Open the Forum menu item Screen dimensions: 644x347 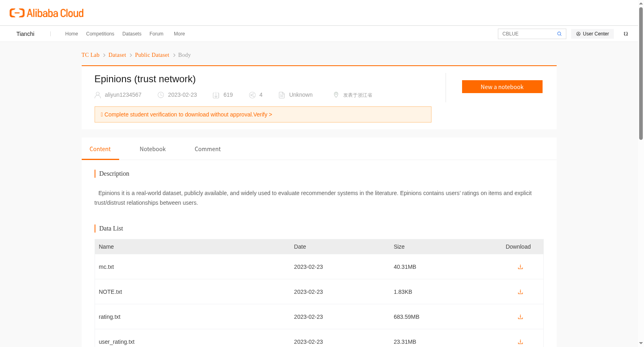point(157,34)
